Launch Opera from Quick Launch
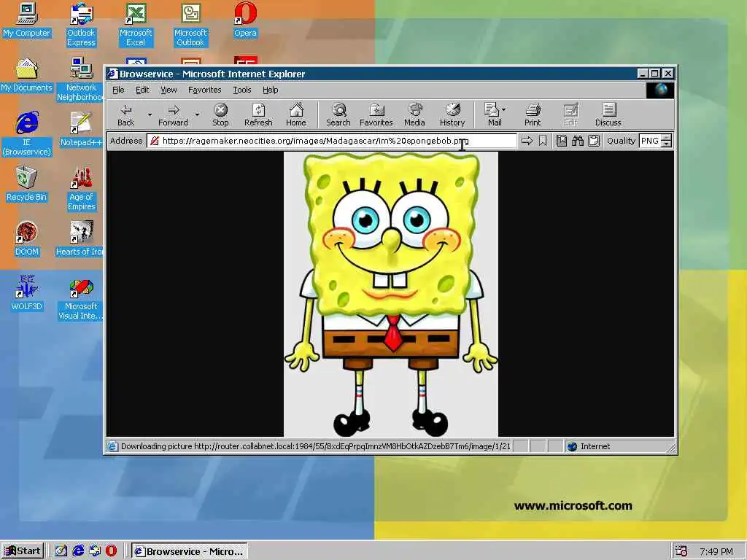The image size is (747, 560). [x=111, y=551]
